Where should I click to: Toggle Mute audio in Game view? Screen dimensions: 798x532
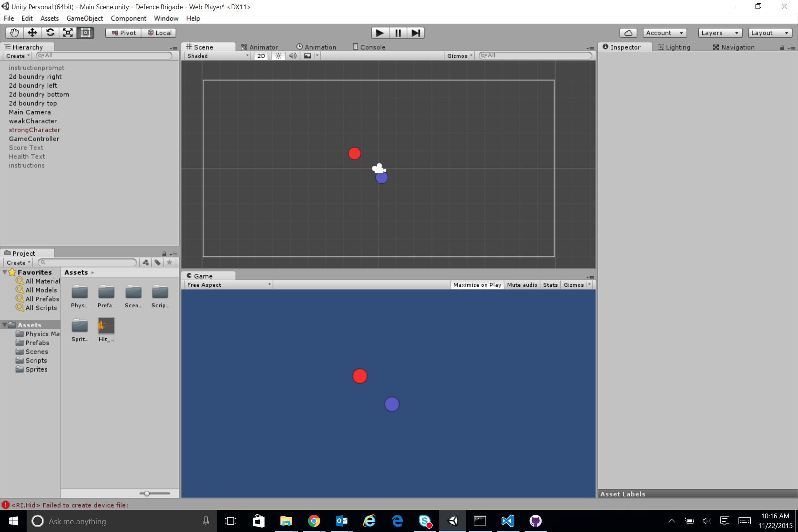pyautogui.click(x=522, y=285)
